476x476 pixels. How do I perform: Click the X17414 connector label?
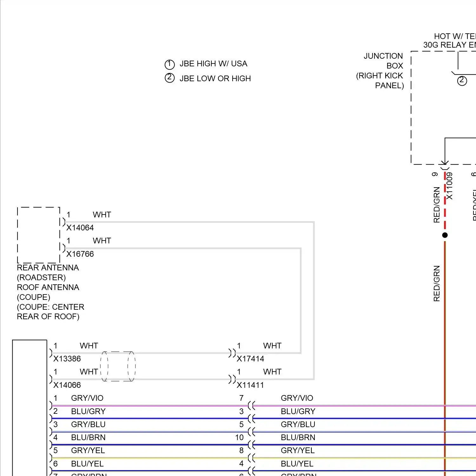click(x=250, y=359)
